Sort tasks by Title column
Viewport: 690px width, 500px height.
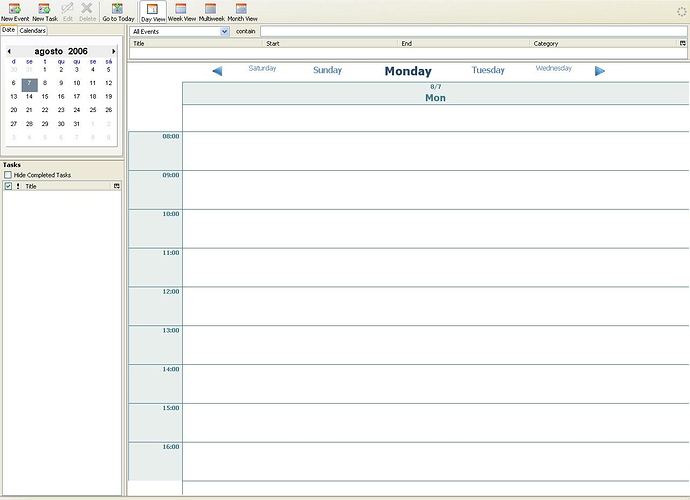click(x=67, y=186)
